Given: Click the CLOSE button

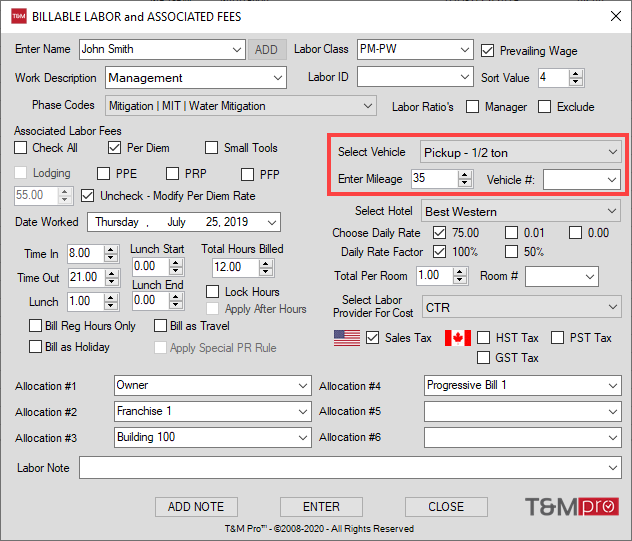Looking at the screenshot, I should point(446,507).
